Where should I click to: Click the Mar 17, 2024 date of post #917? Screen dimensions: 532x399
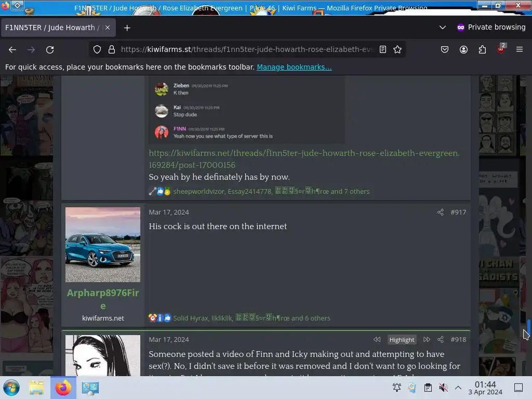coord(169,212)
